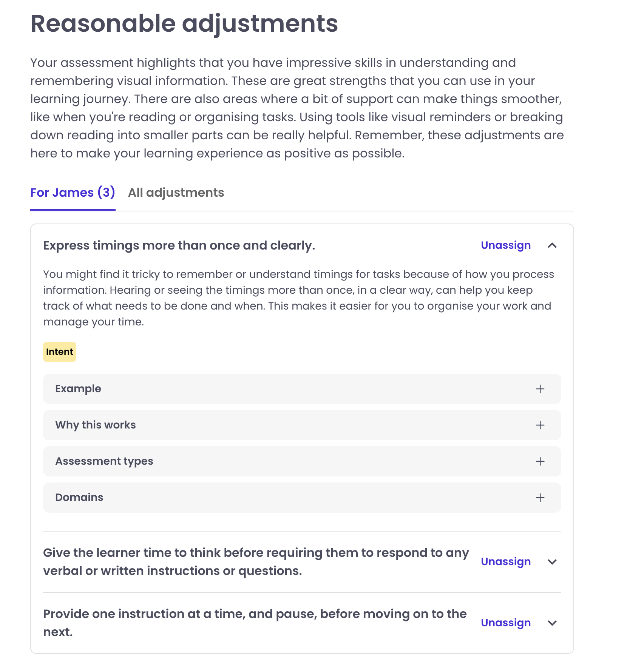The image size is (627, 672).
Task: Unassign the Provide one instruction adjustment
Action: pos(506,623)
